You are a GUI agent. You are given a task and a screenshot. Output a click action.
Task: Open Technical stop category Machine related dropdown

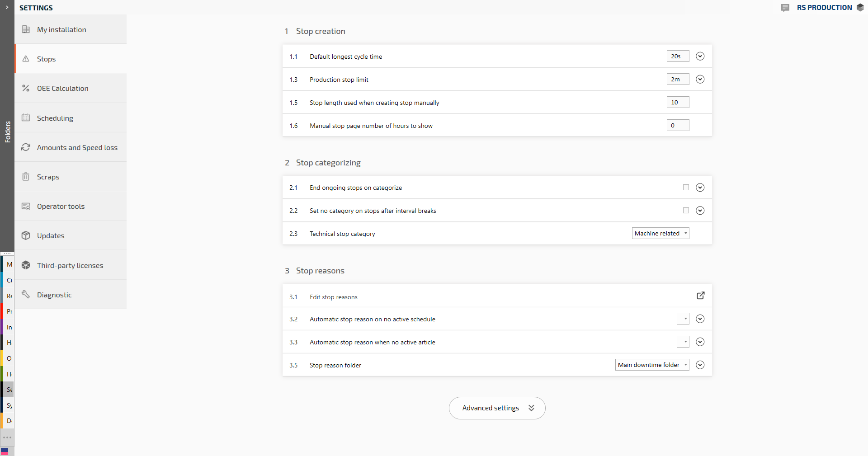[660, 233]
